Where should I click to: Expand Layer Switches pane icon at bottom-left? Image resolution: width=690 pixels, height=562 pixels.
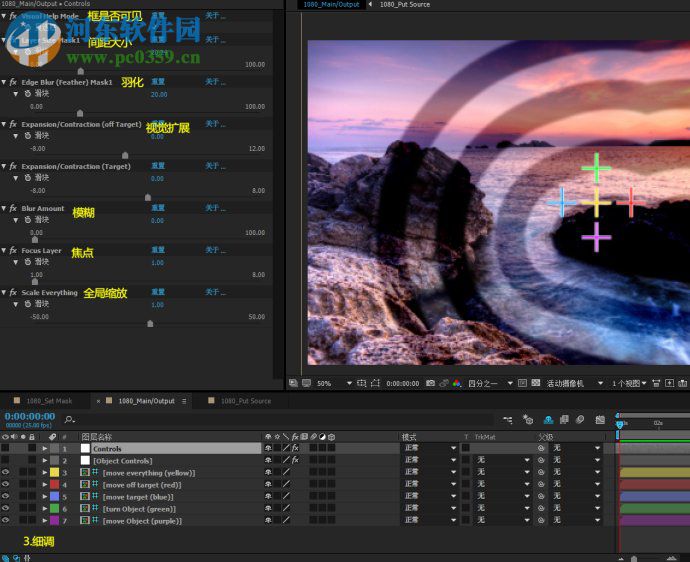[7, 558]
